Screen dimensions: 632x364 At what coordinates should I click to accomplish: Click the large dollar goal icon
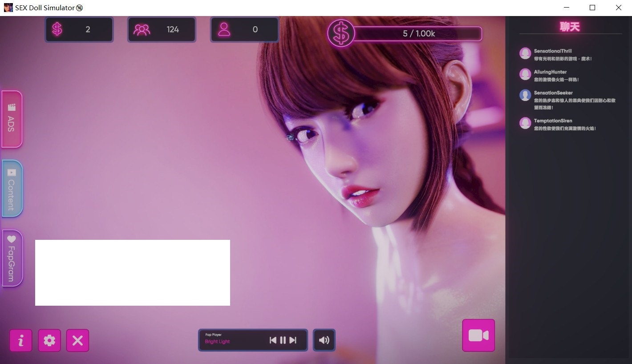tap(341, 33)
